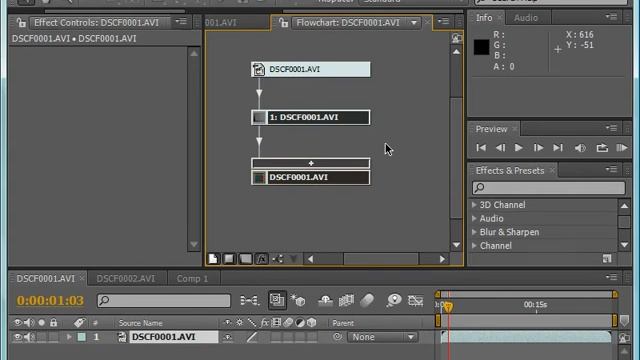640x360 pixels.
Task: Toggle flowchart line style button
Action: point(278,259)
